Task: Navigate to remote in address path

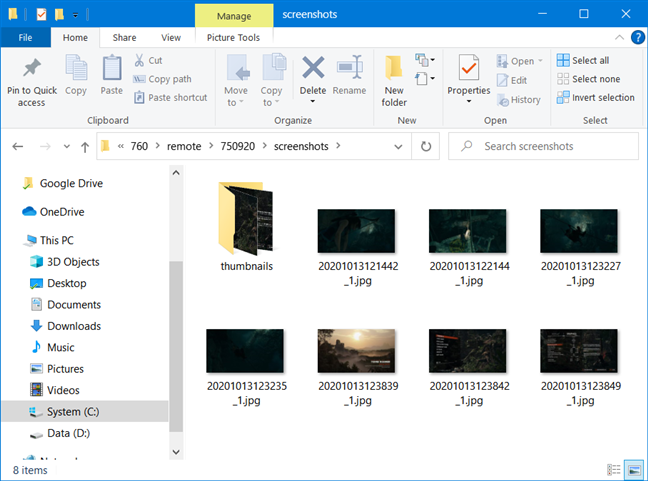Action: (184, 146)
